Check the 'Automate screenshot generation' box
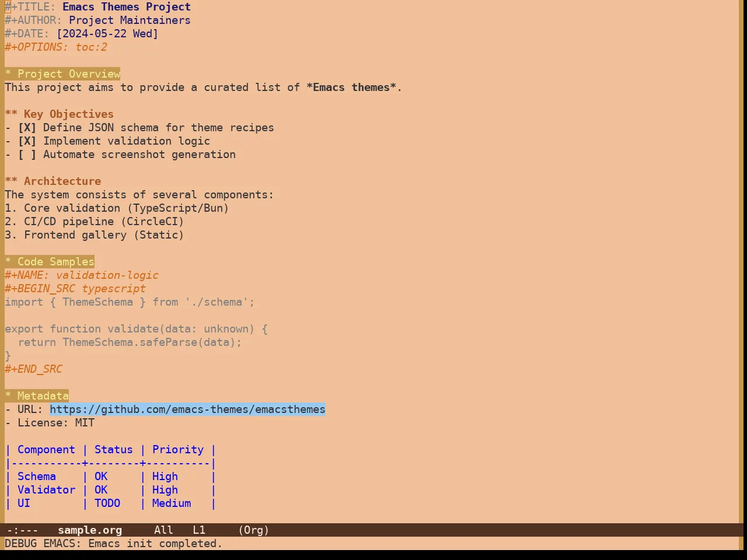Image resolution: width=747 pixels, height=560 pixels. pyautogui.click(x=27, y=155)
